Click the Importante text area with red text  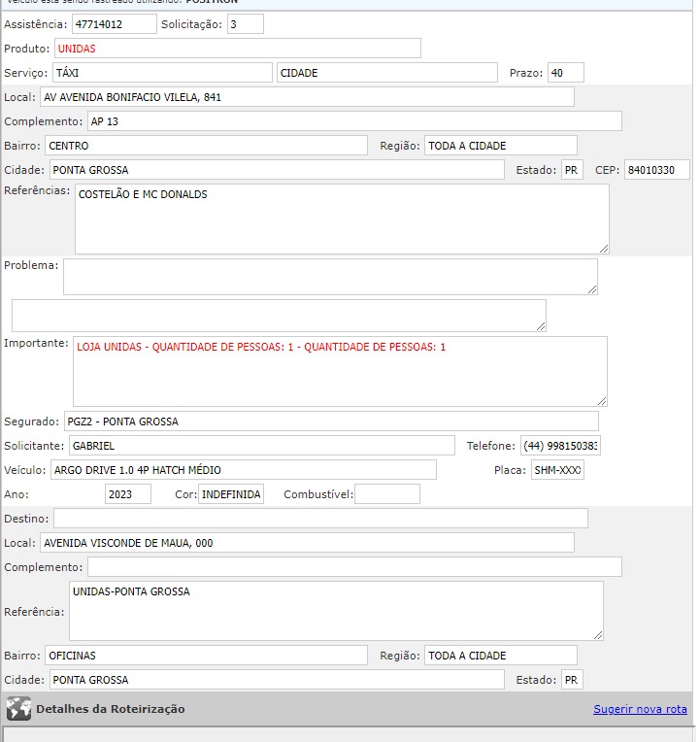tap(340, 371)
